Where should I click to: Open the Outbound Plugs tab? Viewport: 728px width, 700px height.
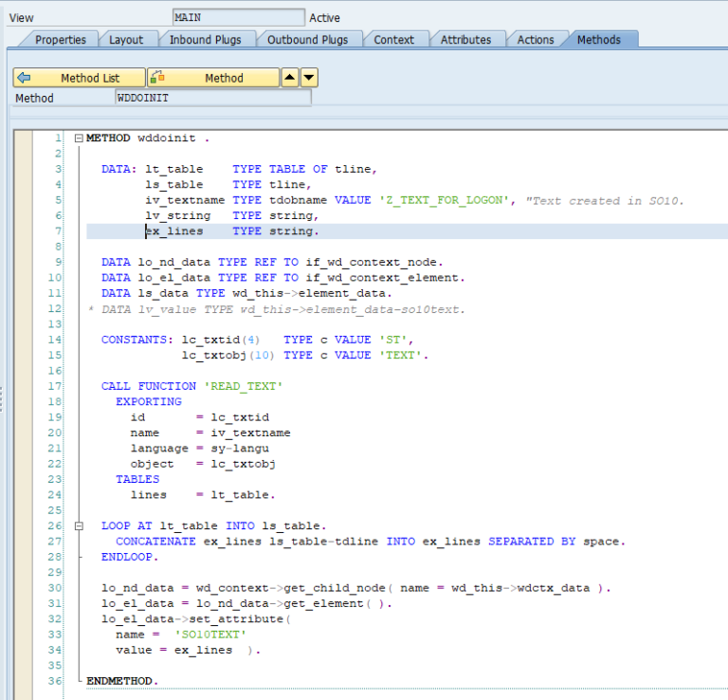[307, 40]
